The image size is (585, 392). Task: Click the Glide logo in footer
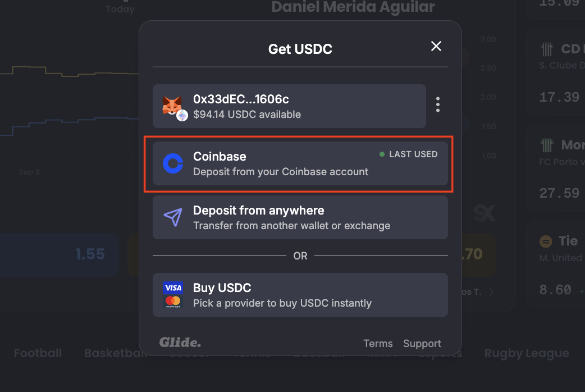(x=180, y=343)
